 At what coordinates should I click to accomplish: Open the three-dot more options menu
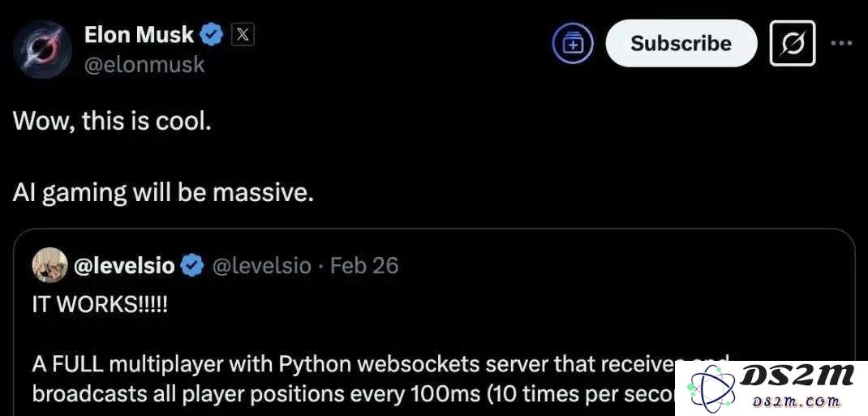(x=841, y=43)
